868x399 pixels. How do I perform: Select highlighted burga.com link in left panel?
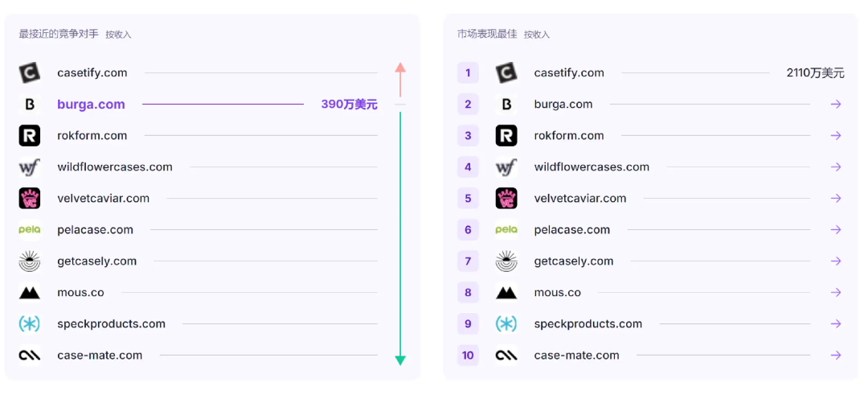[91, 105]
